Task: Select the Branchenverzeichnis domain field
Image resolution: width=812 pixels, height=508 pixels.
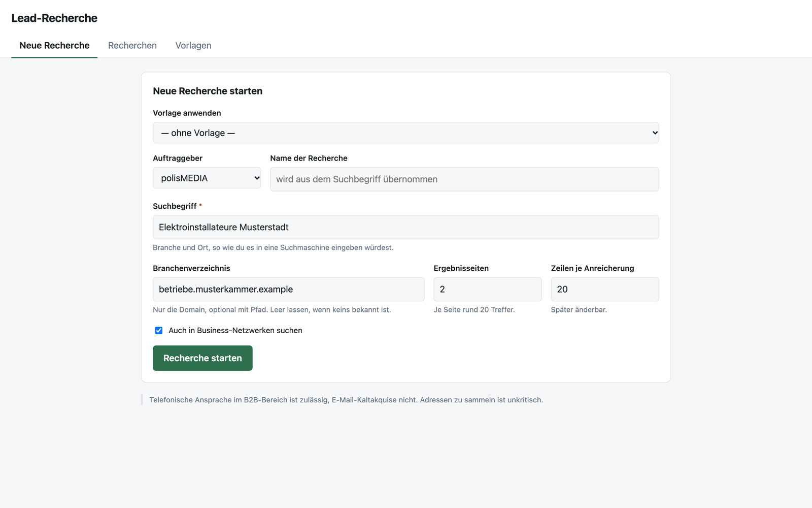Action: [x=288, y=289]
